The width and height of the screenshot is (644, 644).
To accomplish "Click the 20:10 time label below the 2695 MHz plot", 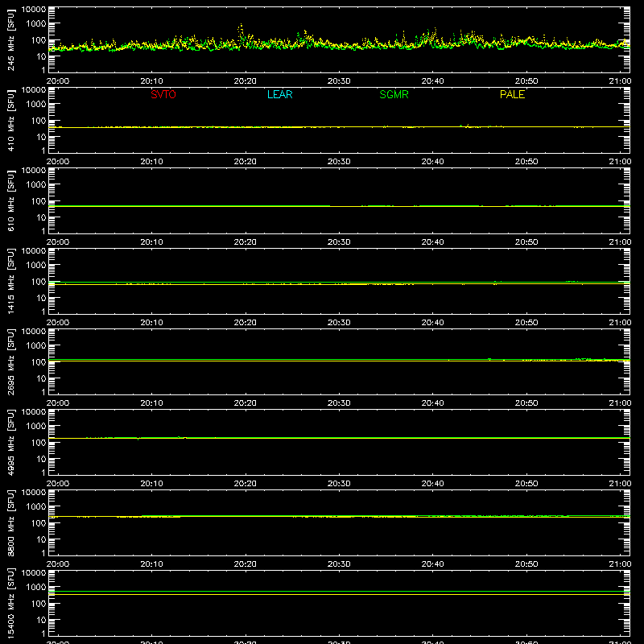I will click(x=151, y=403).
